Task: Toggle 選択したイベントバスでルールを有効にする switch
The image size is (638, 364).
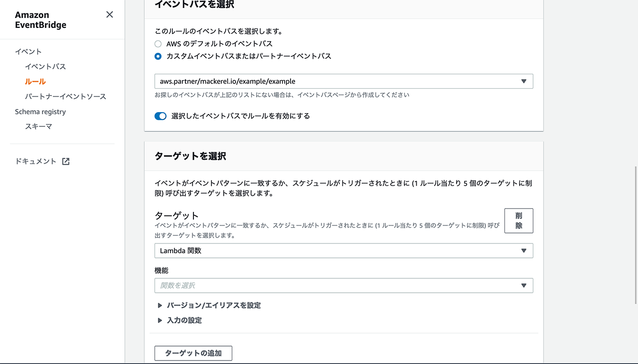Action: (x=160, y=116)
